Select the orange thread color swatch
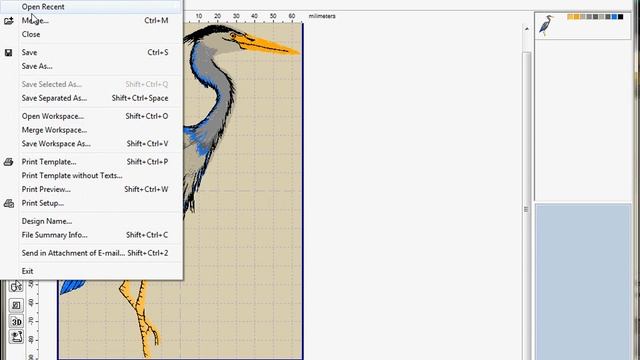This screenshot has width=640, height=360. [576, 17]
